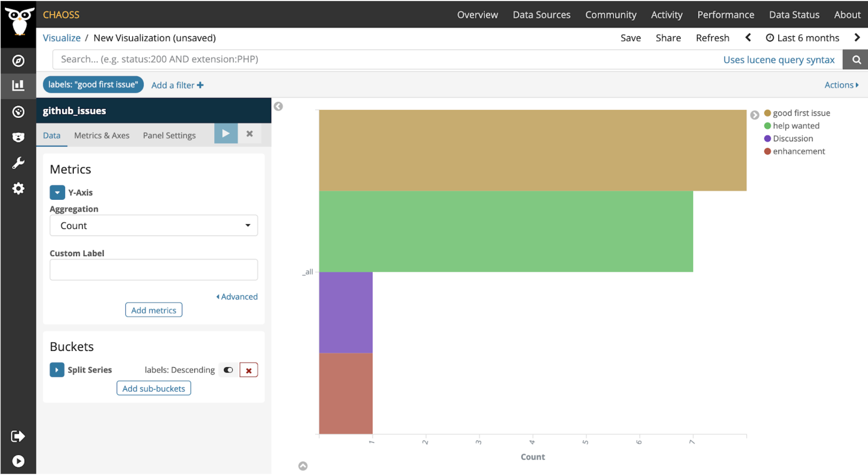Open the Dashboard gauge sidebar icon
868x475 pixels.
click(18, 112)
